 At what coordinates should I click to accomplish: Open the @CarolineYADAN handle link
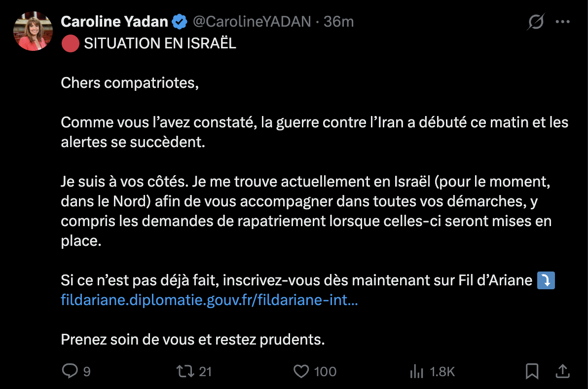[x=252, y=22]
